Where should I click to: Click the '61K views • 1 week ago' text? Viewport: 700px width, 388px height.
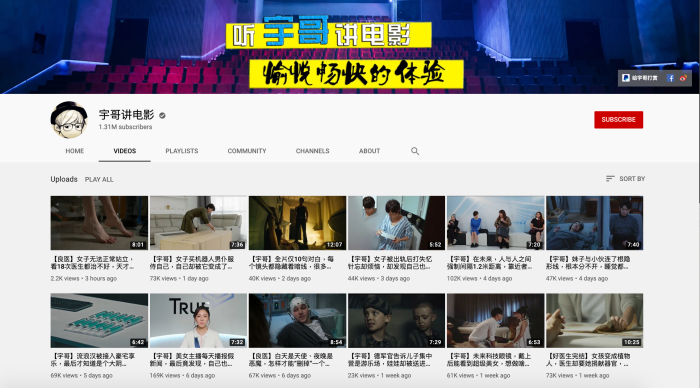click(479, 375)
